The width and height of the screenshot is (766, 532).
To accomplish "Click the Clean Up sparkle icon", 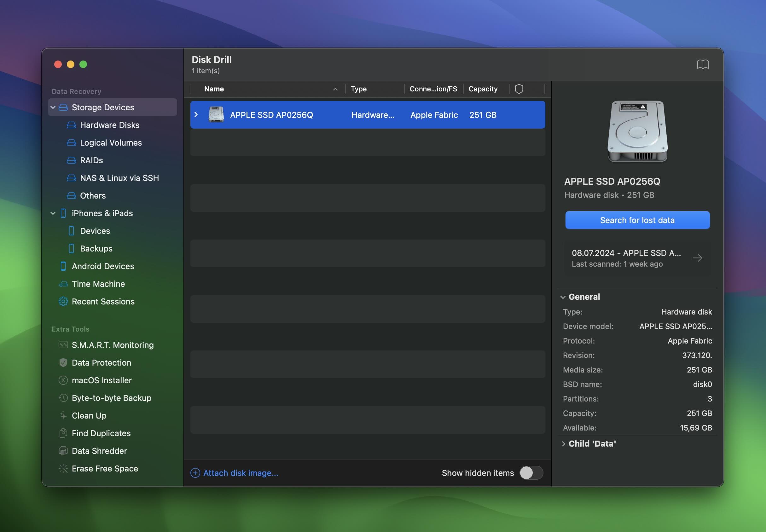I will tap(63, 416).
